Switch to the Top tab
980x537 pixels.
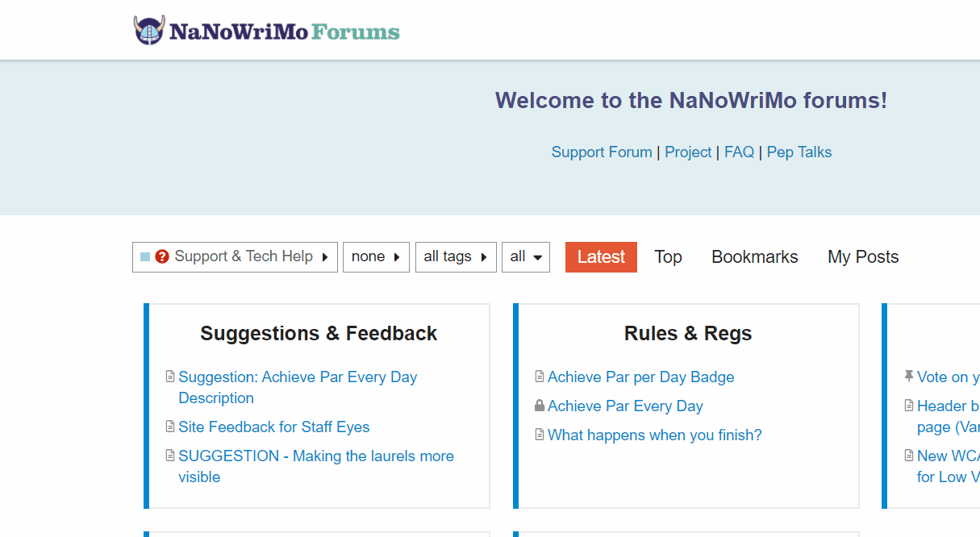pyautogui.click(x=668, y=257)
